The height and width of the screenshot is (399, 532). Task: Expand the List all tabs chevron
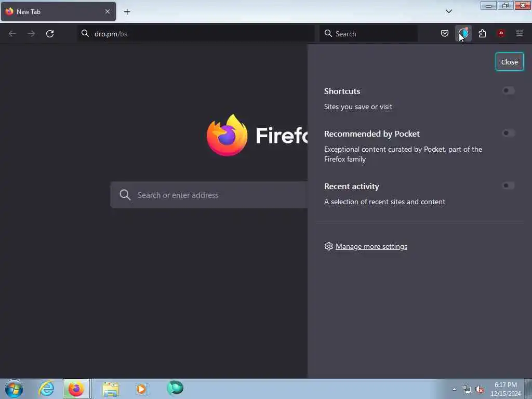tap(448, 11)
